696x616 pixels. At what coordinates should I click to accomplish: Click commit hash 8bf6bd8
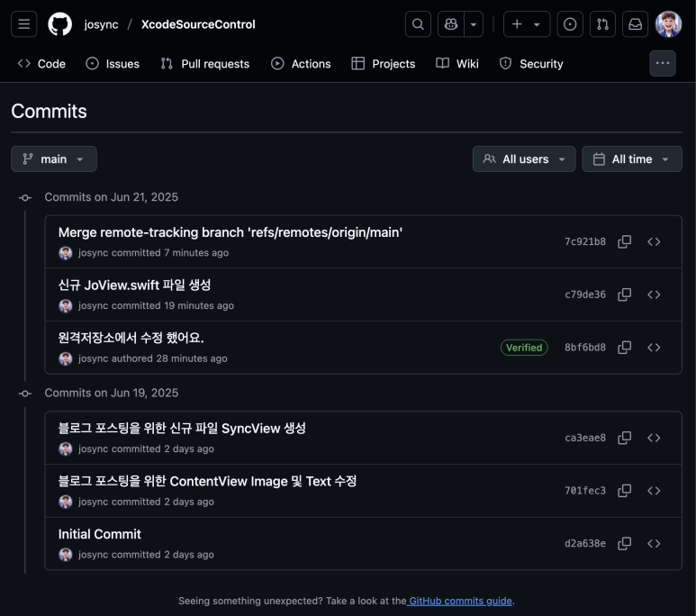pos(585,348)
